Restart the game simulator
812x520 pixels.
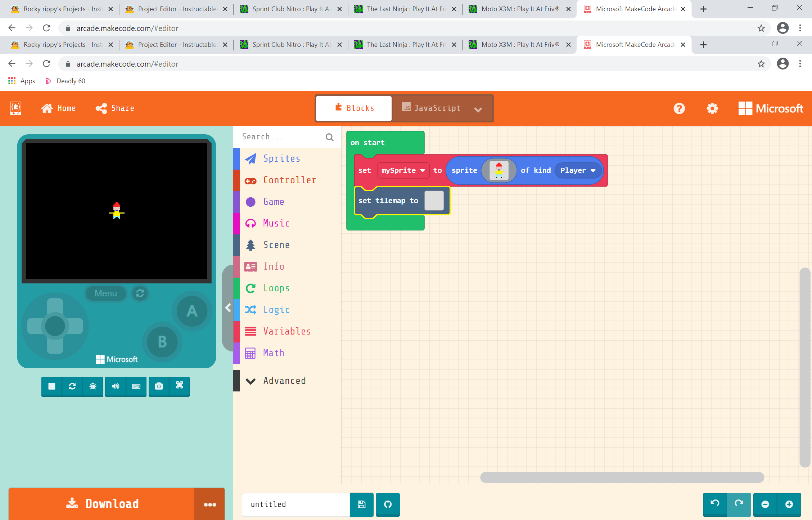[x=72, y=386]
